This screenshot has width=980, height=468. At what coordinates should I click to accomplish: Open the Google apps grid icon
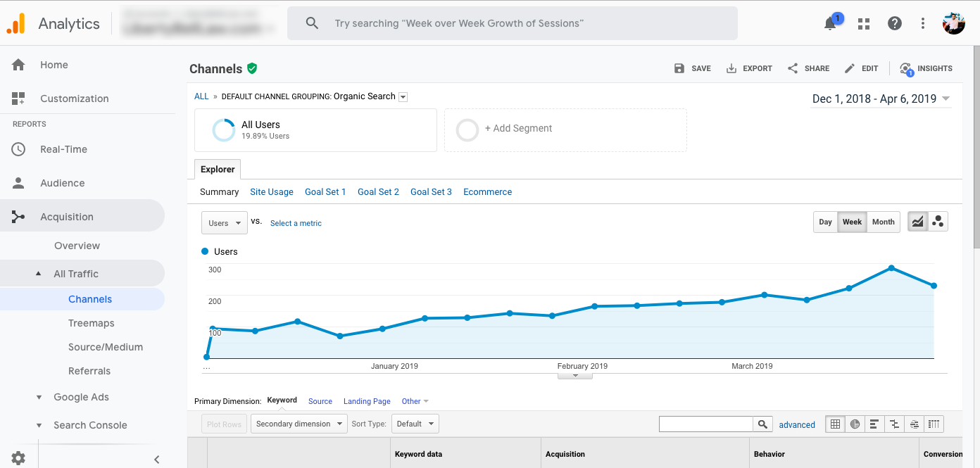tap(864, 24)
